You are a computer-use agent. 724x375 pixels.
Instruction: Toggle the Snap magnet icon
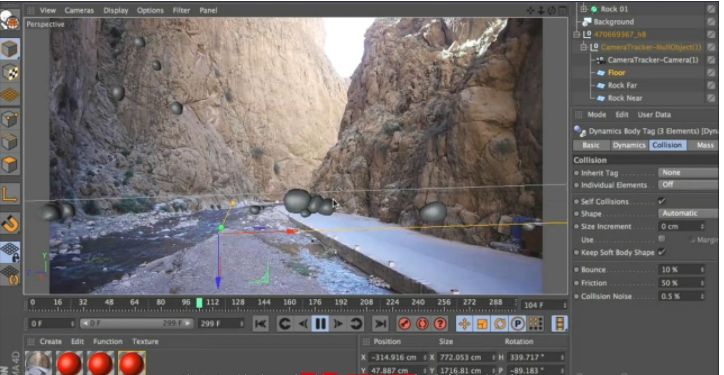tap(10, 224)
